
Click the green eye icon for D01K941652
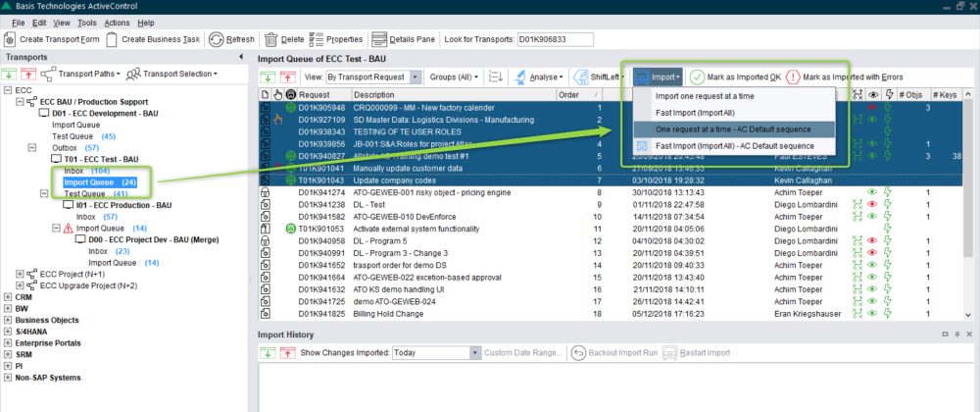click(x=872, y=265)
